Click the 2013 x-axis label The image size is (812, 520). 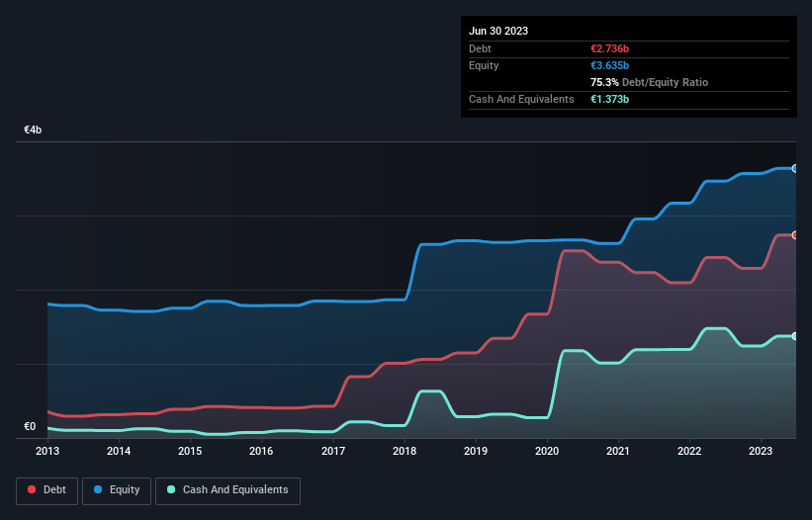coord(47,451)
